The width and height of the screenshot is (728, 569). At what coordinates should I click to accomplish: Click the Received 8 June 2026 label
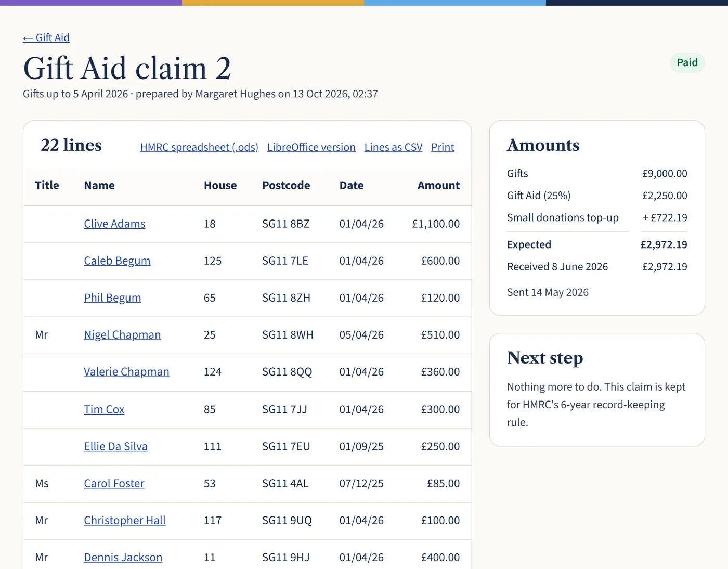pos(557,266)
